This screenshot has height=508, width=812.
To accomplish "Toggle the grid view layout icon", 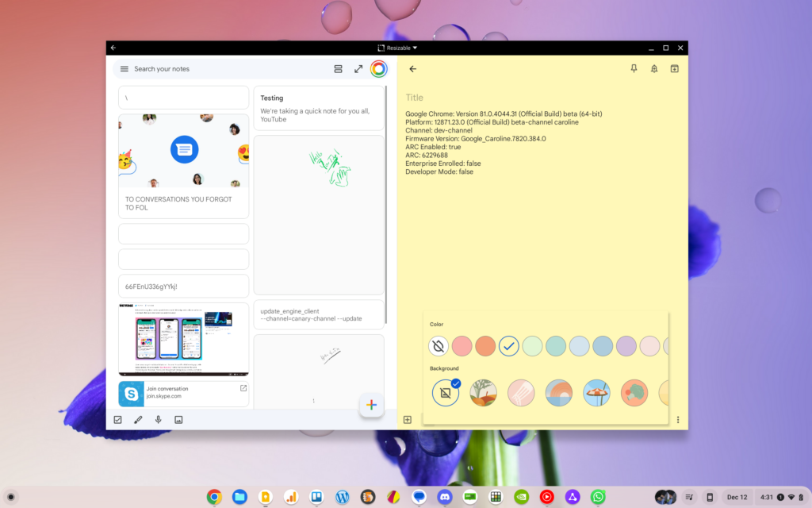I will [338, 68].
